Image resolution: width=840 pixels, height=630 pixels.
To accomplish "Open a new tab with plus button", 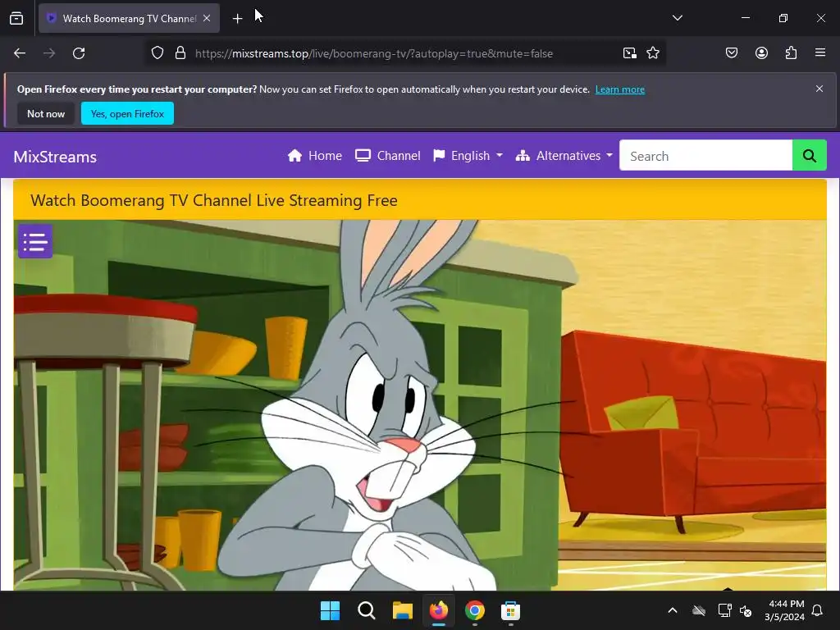I will click(237, 19).
